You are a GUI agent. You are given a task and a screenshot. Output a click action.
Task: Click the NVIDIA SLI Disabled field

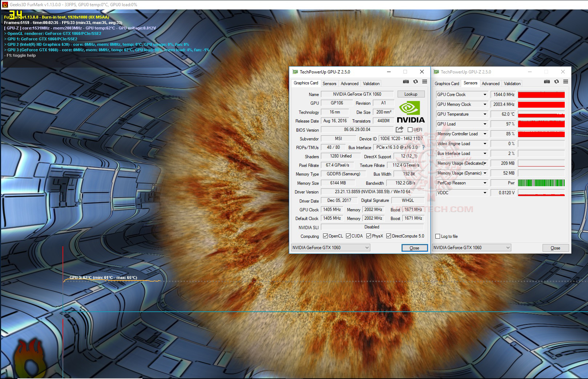(x=372, y=227)
